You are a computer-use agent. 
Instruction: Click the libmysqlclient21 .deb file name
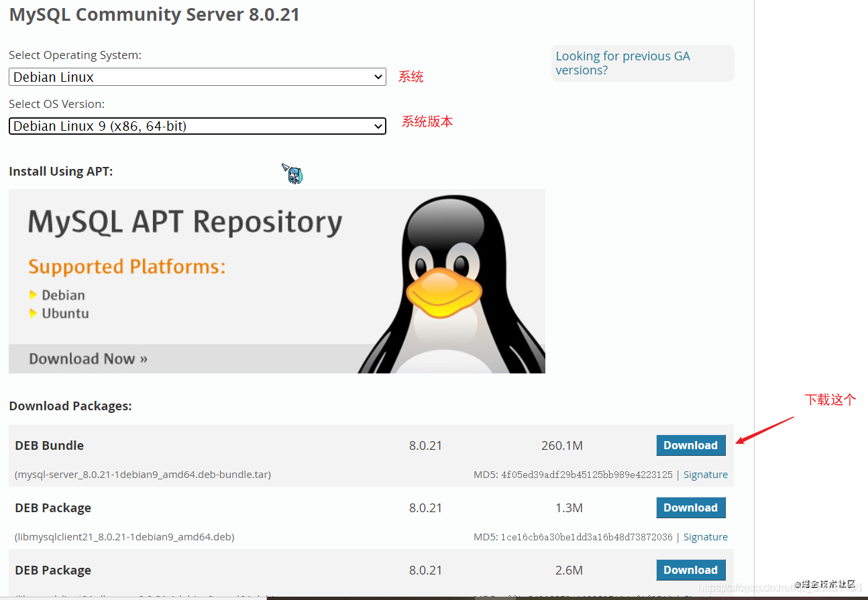tap(125, 537)
